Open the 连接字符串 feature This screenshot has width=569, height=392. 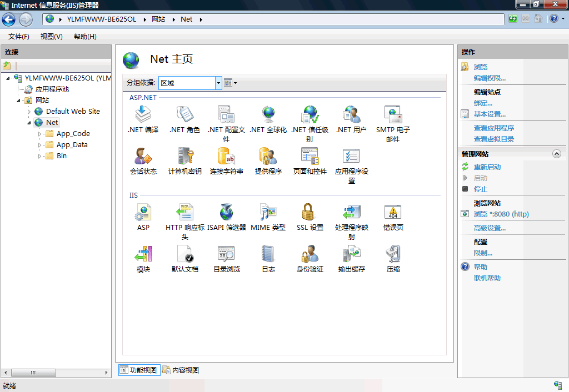coord(227,161)
